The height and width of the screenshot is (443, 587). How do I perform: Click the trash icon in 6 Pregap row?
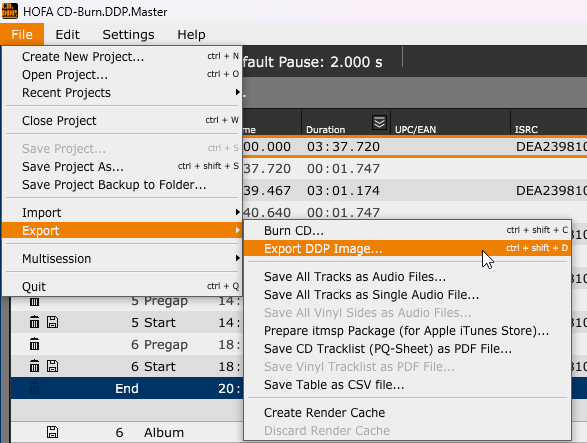[34, 344]
